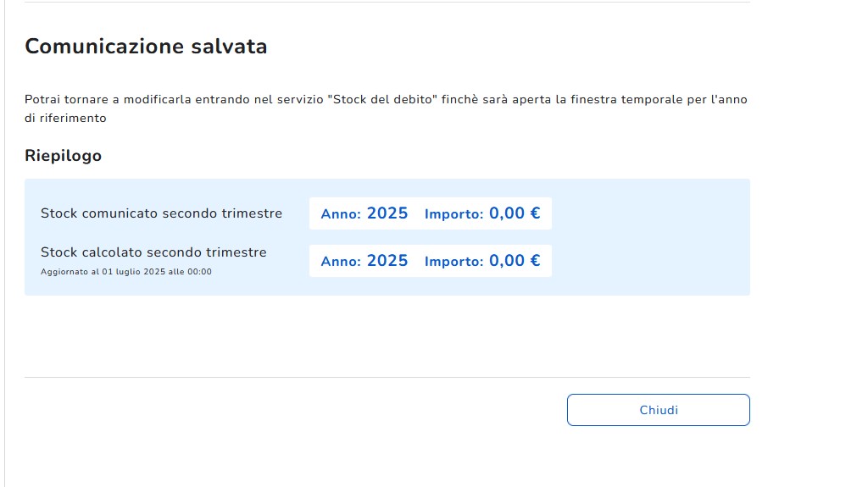
Task: Click the divider line above the Chiudi button
Action: (x=387, y=377)
